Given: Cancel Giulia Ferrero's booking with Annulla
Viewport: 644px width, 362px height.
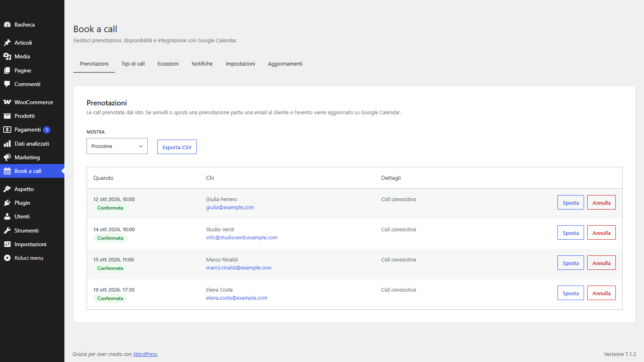Looking at the screenshot, I should point(601,202).
